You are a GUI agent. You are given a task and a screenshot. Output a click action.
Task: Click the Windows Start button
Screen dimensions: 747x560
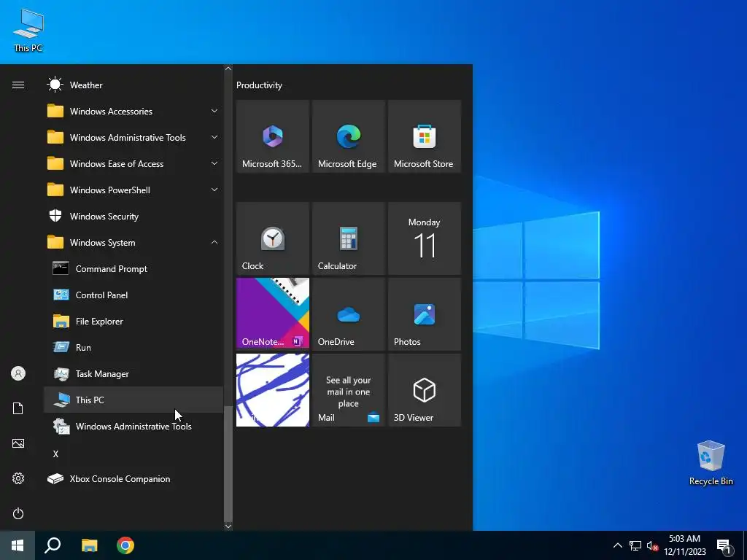18,545
